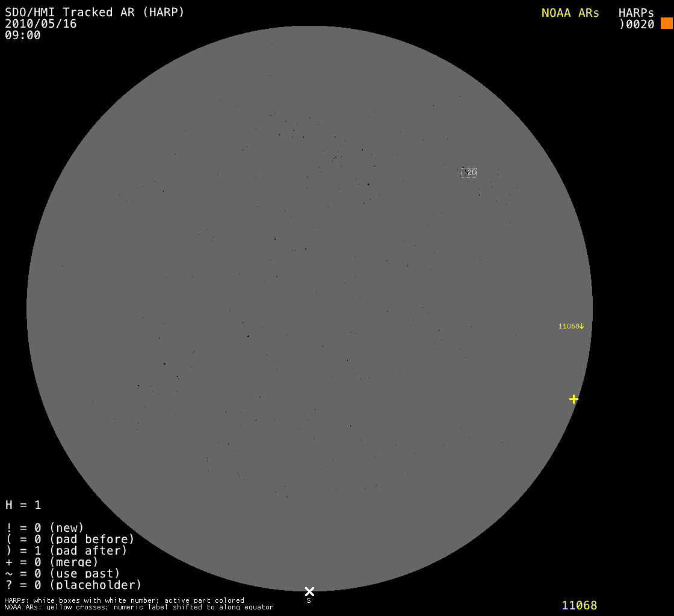674x616 pixels.
Task: Click the white X south pole marker
Action: coord(309,591)
